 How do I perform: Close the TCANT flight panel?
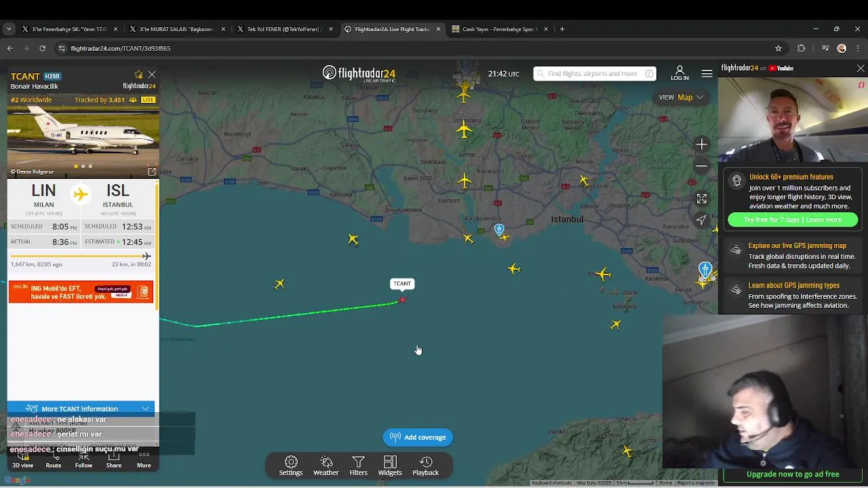(x=152, y=75)
